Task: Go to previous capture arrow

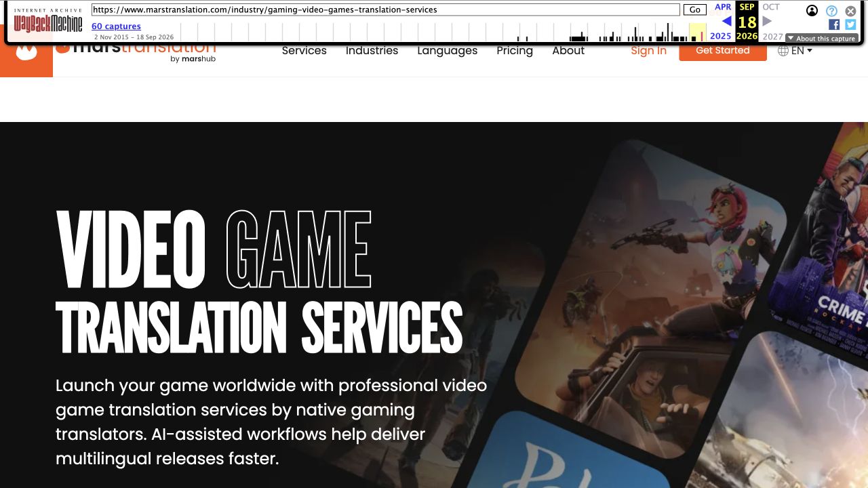Action: [x=726, y=21]
